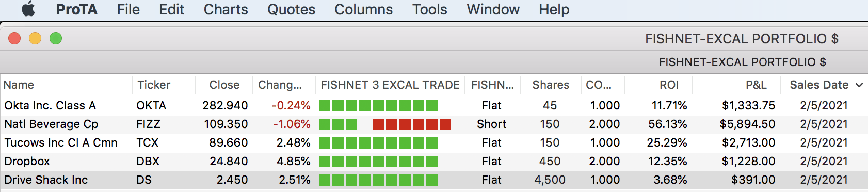
Task: Select the Okta Inc. Class A row name
Action: point(50,105)
